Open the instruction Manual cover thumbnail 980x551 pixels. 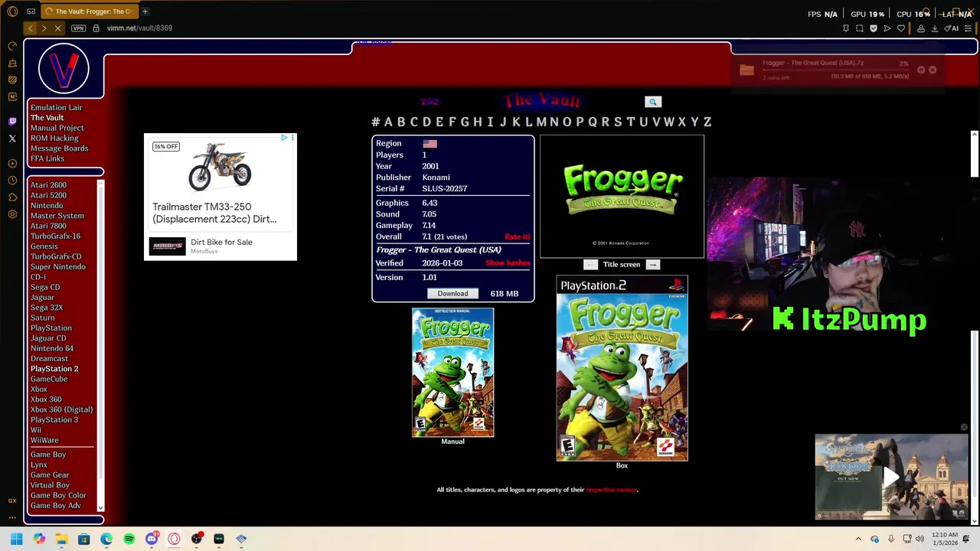(452, 373)
